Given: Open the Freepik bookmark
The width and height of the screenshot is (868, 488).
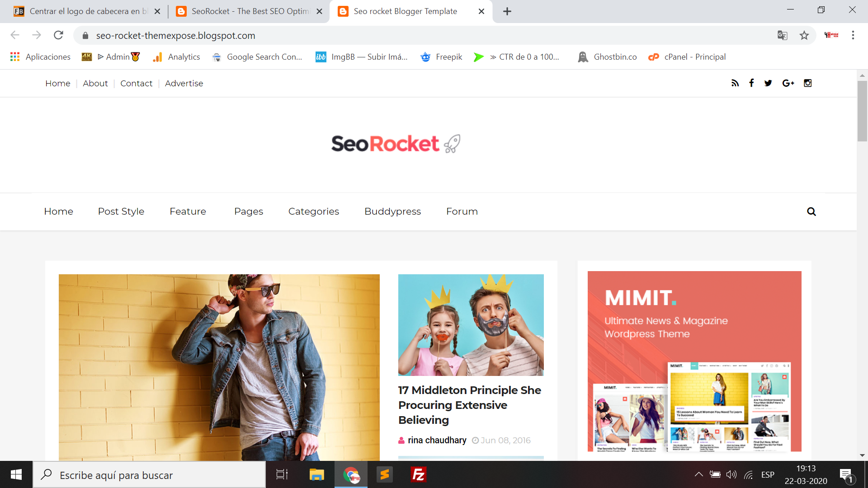Looking at the screenshot, I should [441, 57].
